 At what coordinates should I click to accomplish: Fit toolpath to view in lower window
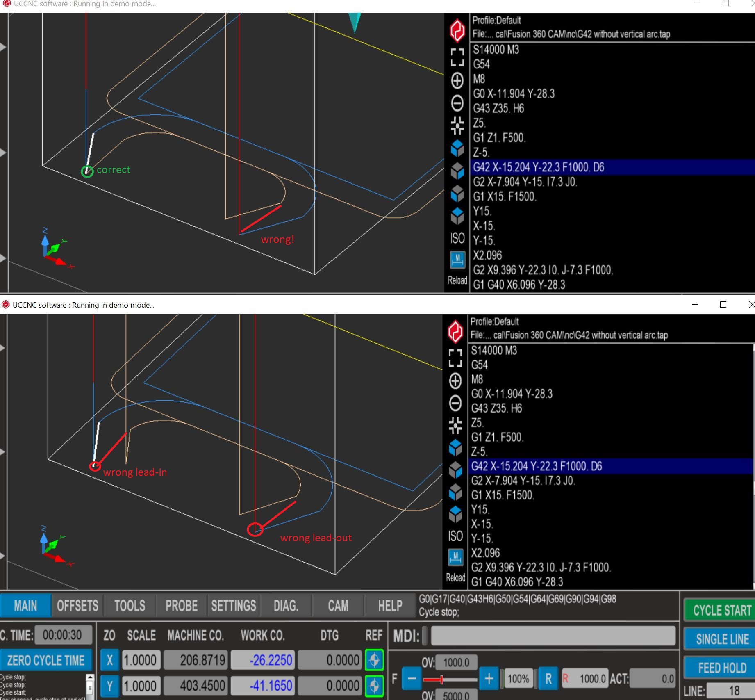coord(455,358)
